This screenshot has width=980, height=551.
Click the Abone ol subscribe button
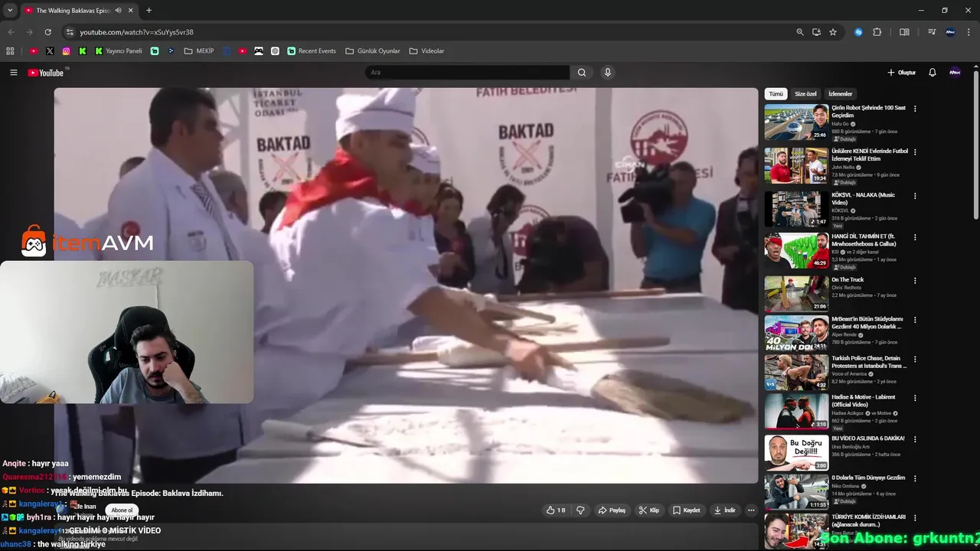tap(122, 510)
